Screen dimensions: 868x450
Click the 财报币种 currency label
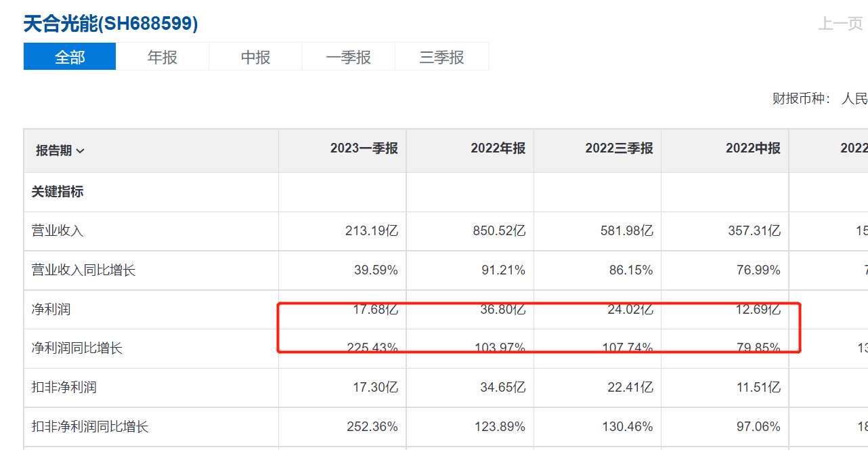coord(802,99)
